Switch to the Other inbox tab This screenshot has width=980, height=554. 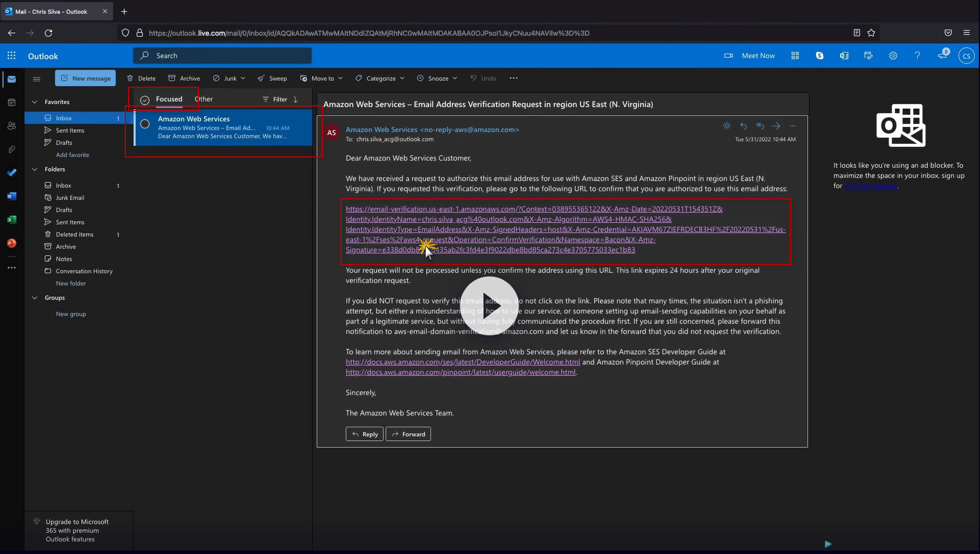(203, 99)
